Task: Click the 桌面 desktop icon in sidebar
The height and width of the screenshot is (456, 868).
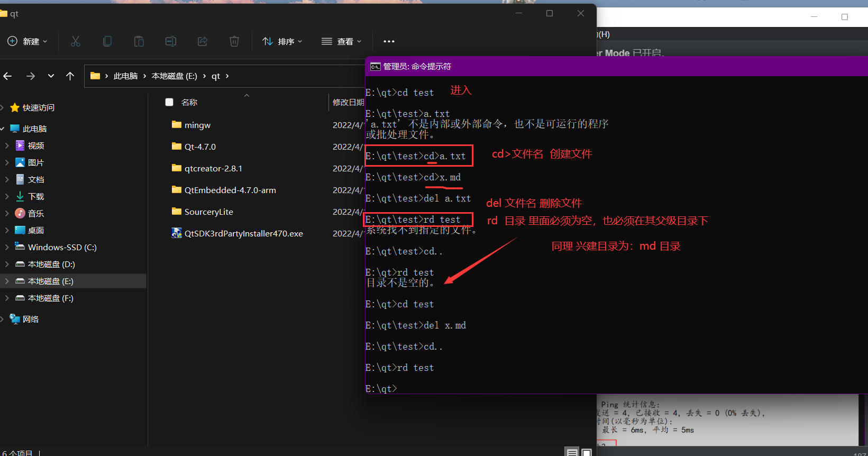Action: (x=20, y=230)
